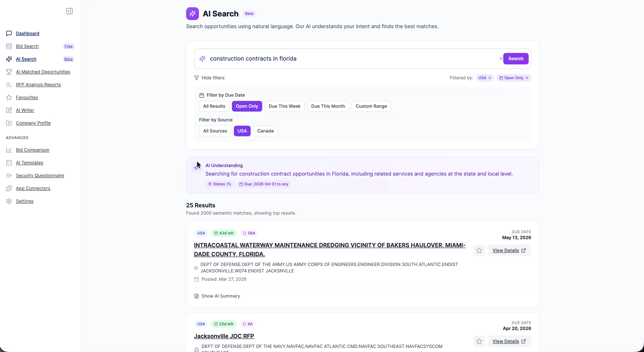Click the purple AI Search header logo
The height and width of the screenshot is (352, 644).
click(x=192, y=13)
